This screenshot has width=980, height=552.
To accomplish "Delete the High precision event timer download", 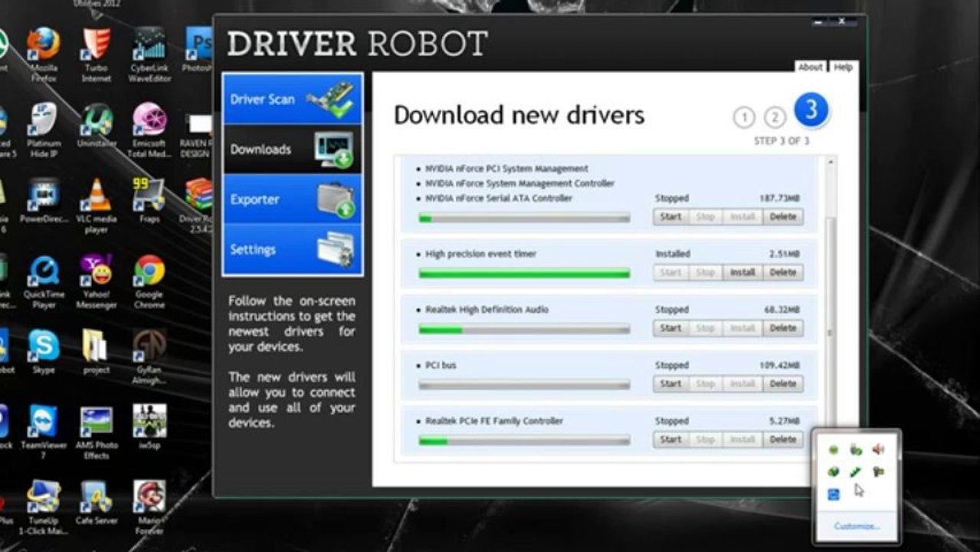I will (782, 272).
